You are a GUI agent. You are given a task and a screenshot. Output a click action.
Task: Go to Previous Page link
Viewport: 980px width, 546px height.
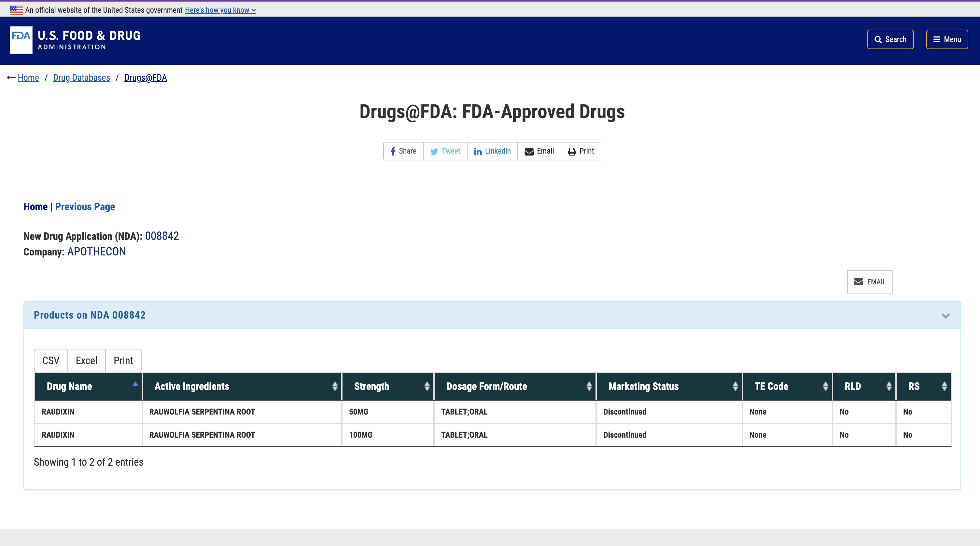[85, 207]
